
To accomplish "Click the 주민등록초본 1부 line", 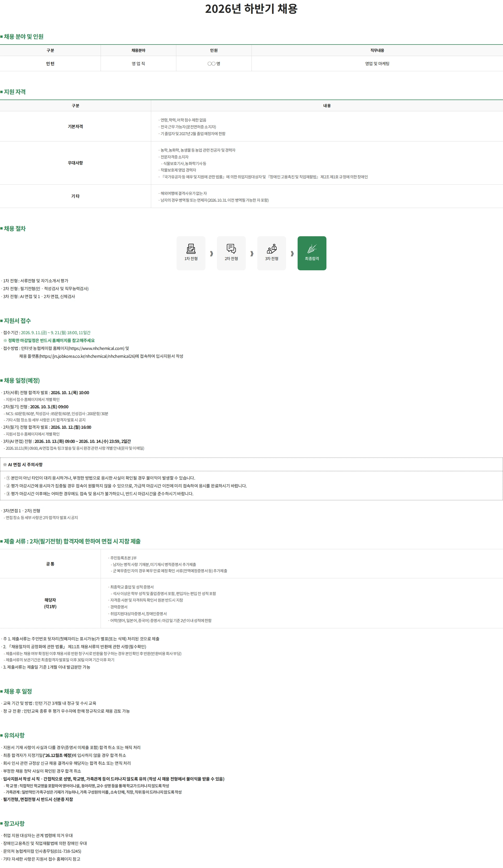I will click(122, 558).
